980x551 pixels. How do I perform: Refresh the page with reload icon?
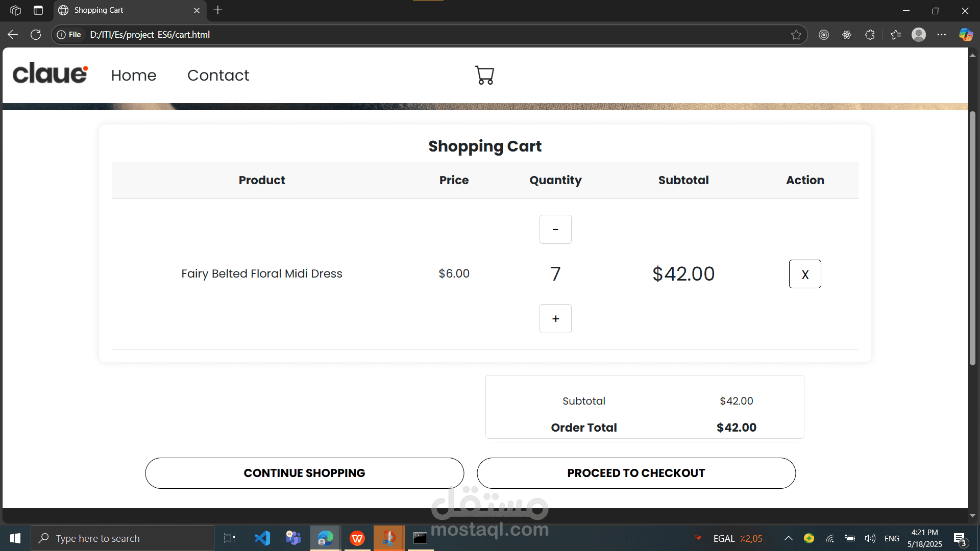coord(36,35)
